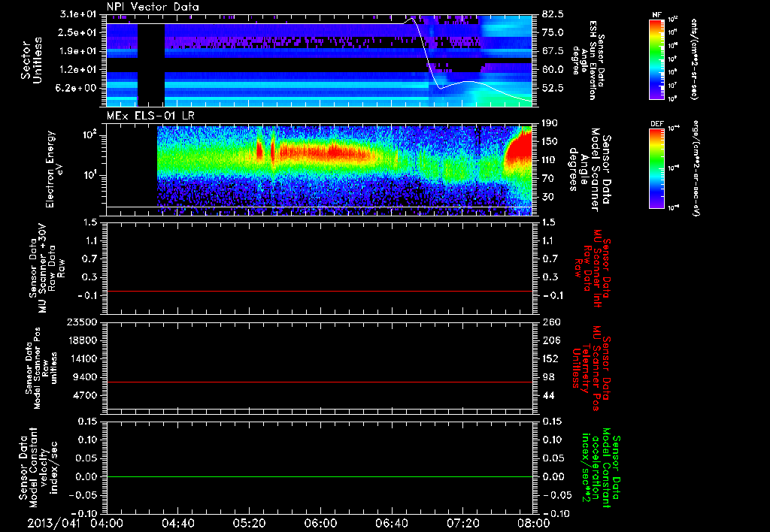Click the "82.5" sun elevation tick label
Image resolution: width=770 pixels, height=532 pixels.
(x=553, y=14)
